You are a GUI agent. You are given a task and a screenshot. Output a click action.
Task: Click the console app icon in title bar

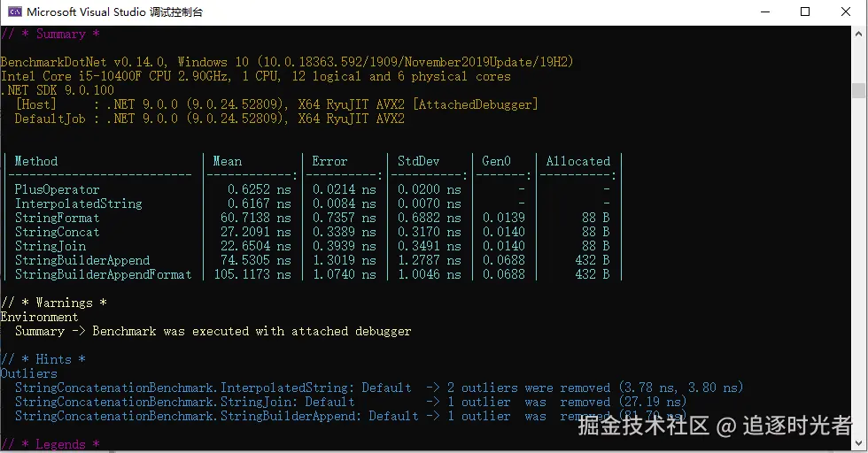(x=14, y=12)
